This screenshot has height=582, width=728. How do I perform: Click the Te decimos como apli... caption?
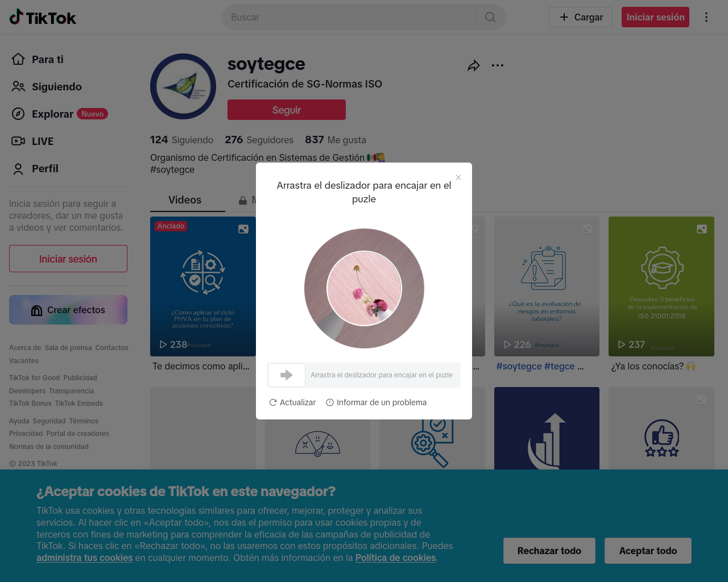[201, 367]
